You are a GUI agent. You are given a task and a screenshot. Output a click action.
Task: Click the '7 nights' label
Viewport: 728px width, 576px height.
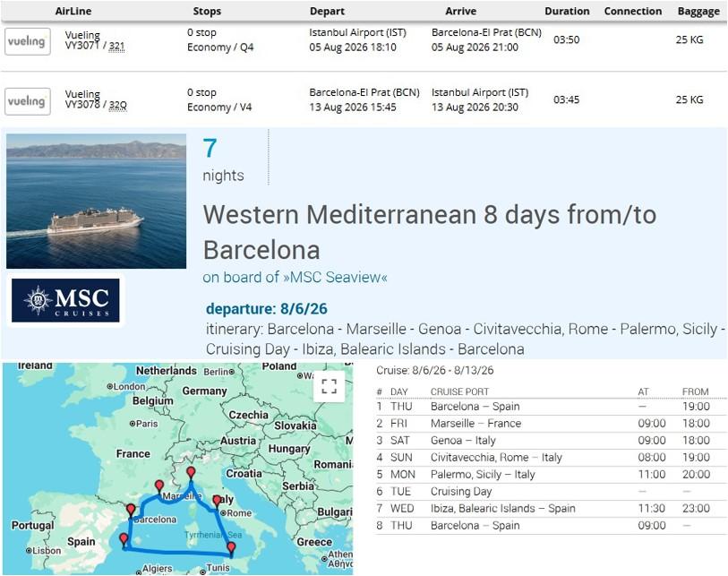point(223,160)
